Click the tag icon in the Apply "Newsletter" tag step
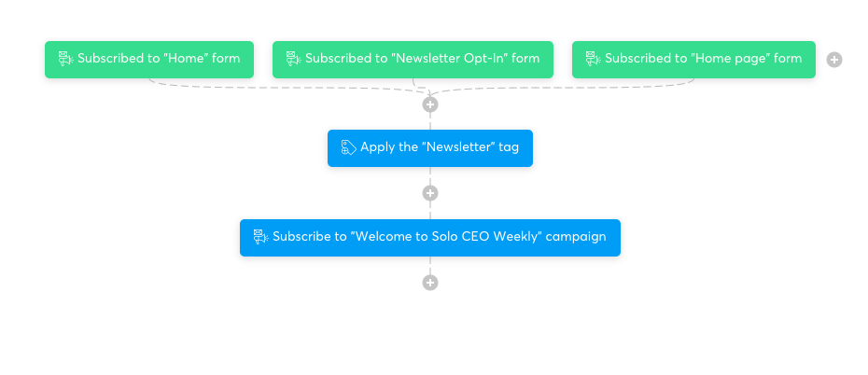 tap(349, 147)
